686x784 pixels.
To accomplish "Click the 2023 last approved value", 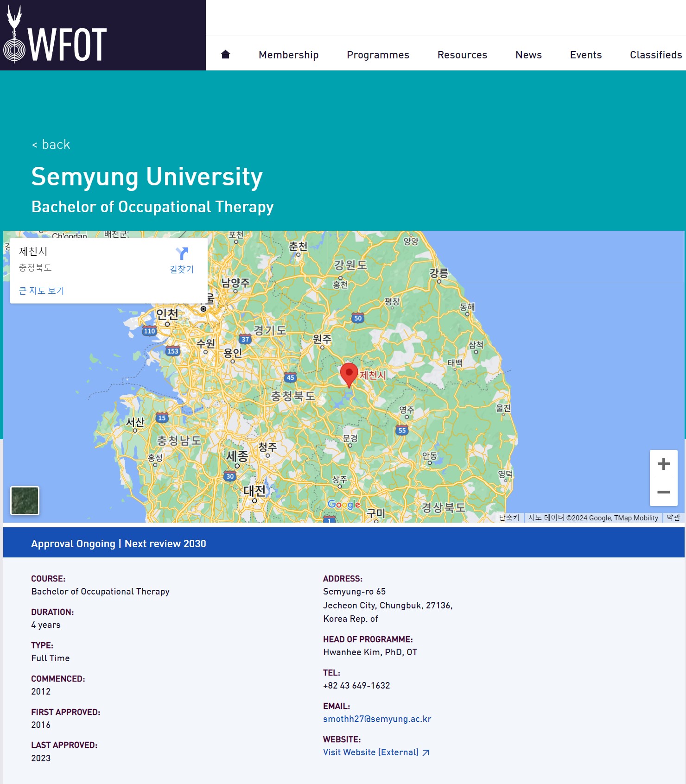I will (x=41, y=758).
